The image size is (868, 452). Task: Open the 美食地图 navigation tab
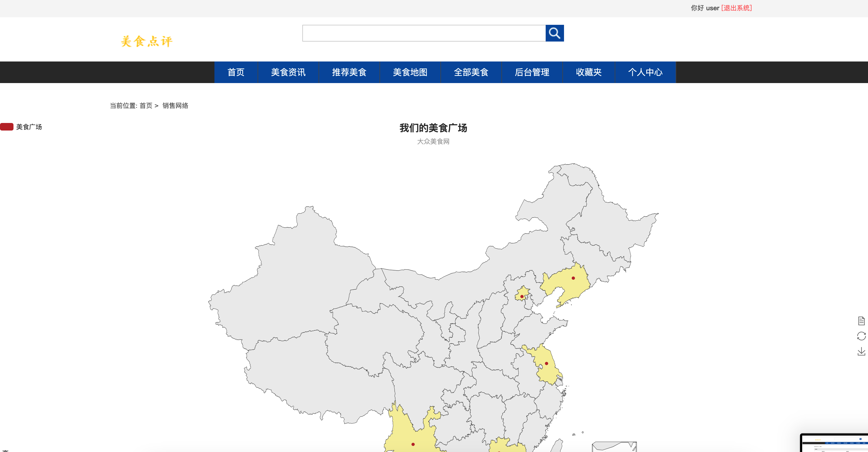410,72
